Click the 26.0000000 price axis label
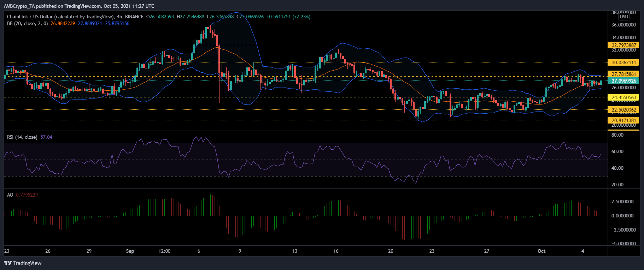 point(624,88)
